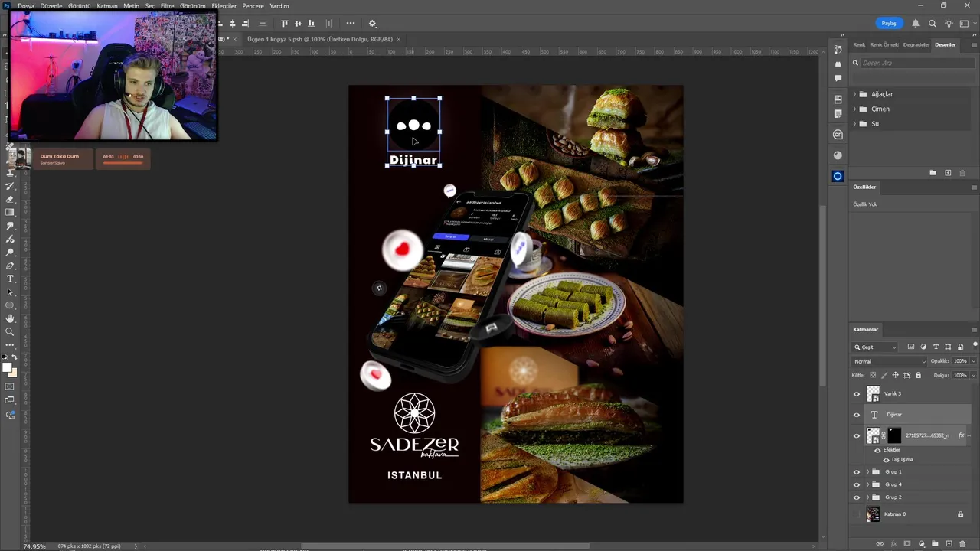980x551 pixels.
Task: Create new pattern group folder button
Action: click(x=933, y=173)
